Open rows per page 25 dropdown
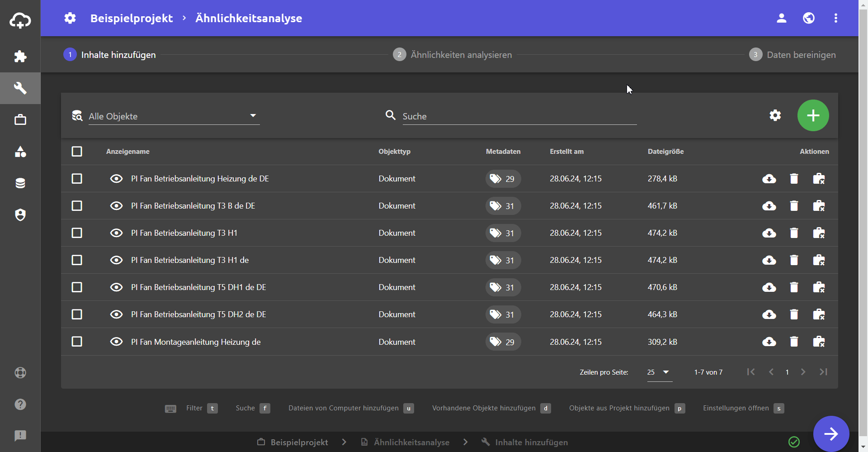This screenshot has height=452, width=868. click(x=660, y=372)
